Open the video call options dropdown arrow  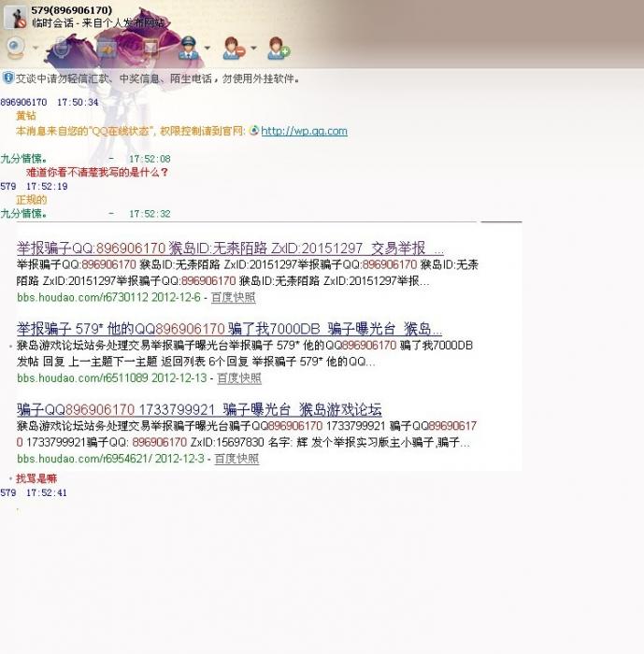36,48
